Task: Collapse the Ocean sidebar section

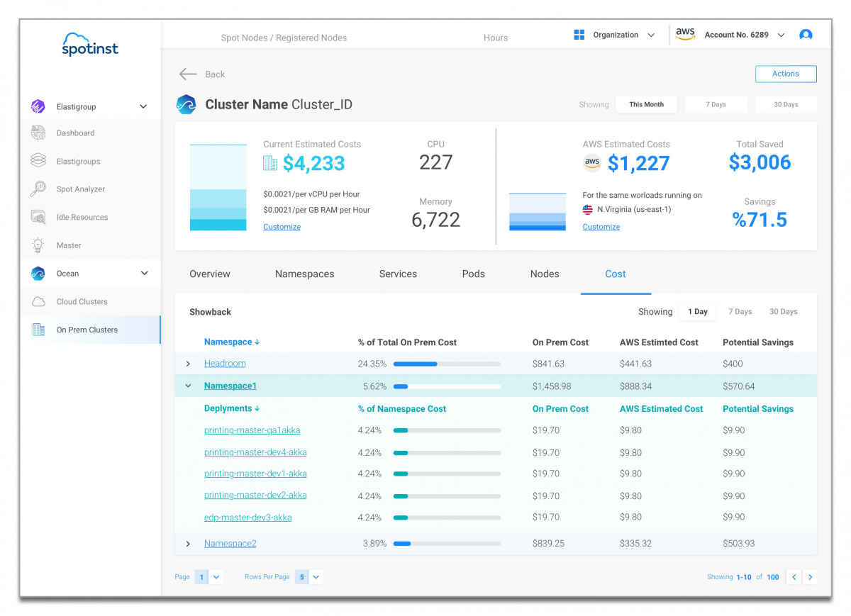Action: pos(145,273)
